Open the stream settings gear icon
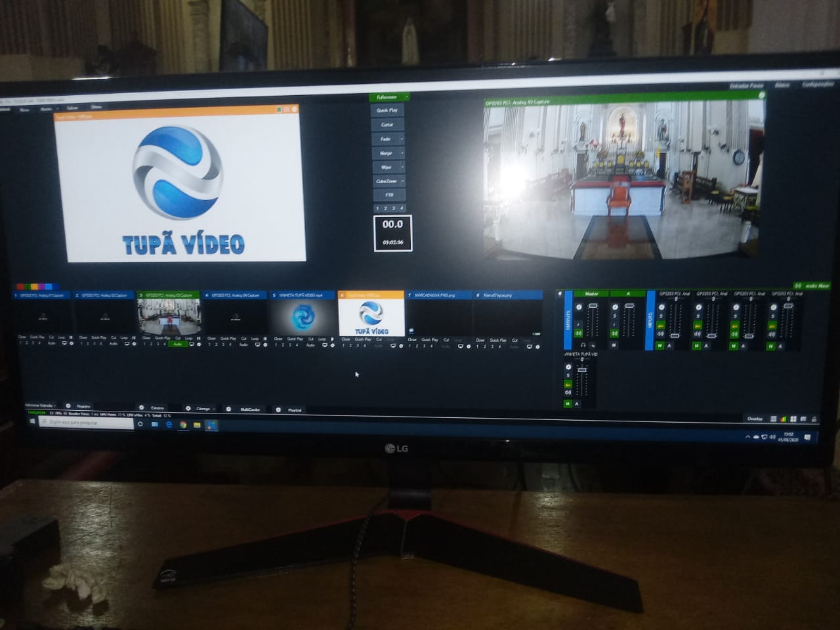This screenshot has width=840, height=630. (188, 408)
